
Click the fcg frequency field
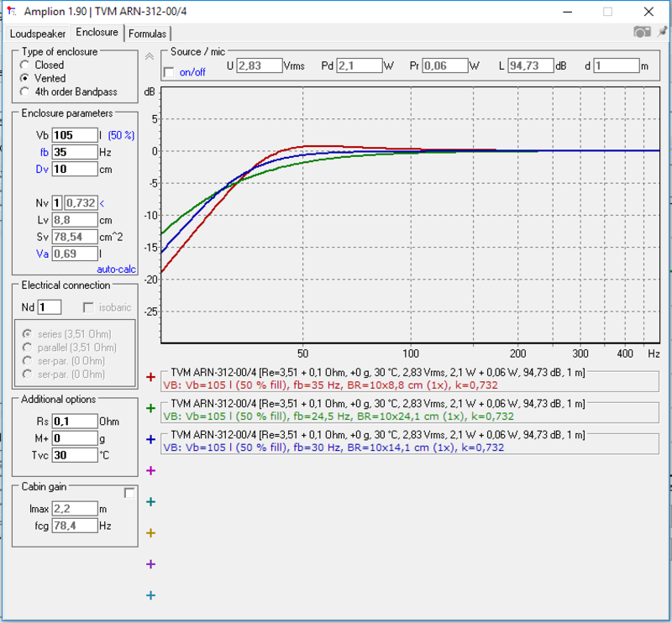click(75, 526)
